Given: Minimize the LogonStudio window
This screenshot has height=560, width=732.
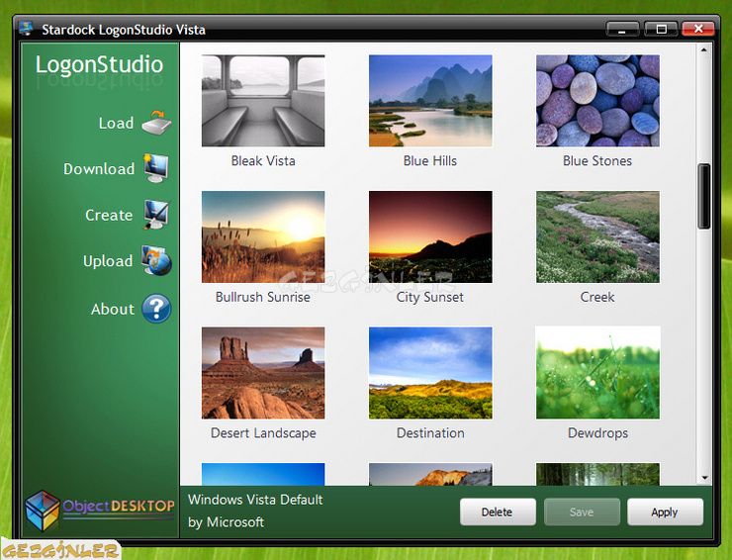Looking at the screenshot, I should tap(623, 29).
